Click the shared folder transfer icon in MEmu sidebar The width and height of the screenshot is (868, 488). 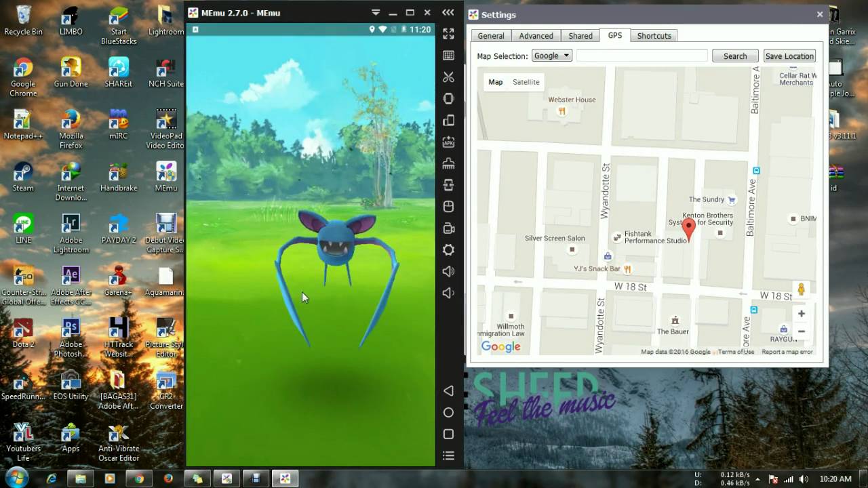pos(448,185)
